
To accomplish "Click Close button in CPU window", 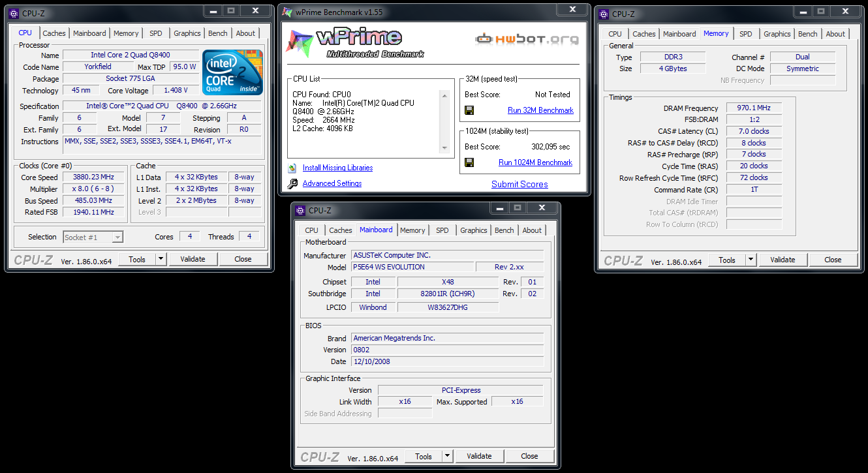I will pyautogui.click(x=243, y=259).
